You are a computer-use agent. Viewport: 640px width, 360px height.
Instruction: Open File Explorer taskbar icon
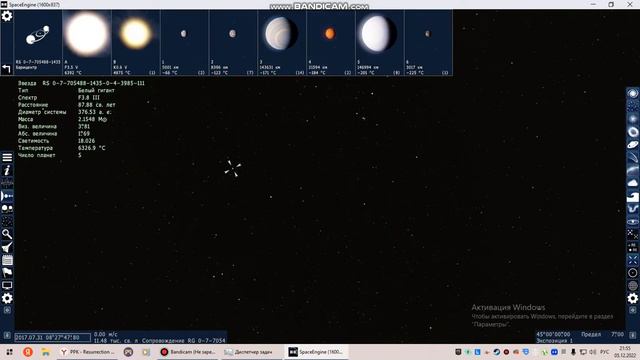[46, 352]
